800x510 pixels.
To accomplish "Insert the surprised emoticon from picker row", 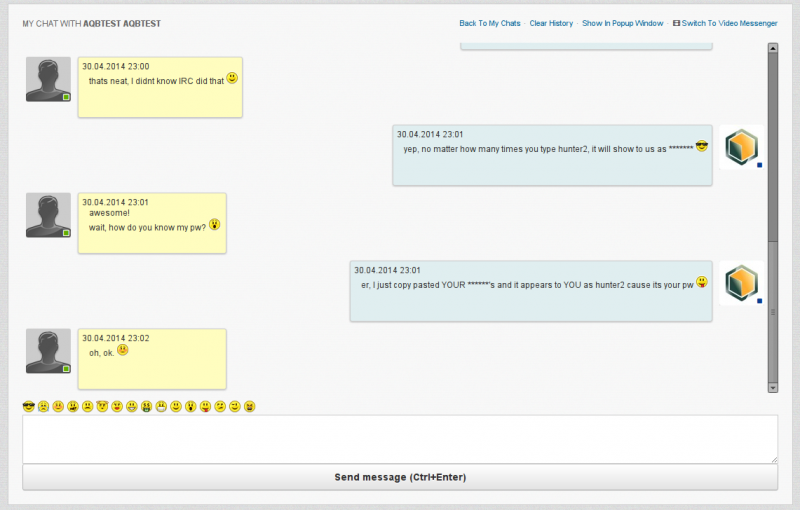I will pyautogui.click(x=191, y=406).
